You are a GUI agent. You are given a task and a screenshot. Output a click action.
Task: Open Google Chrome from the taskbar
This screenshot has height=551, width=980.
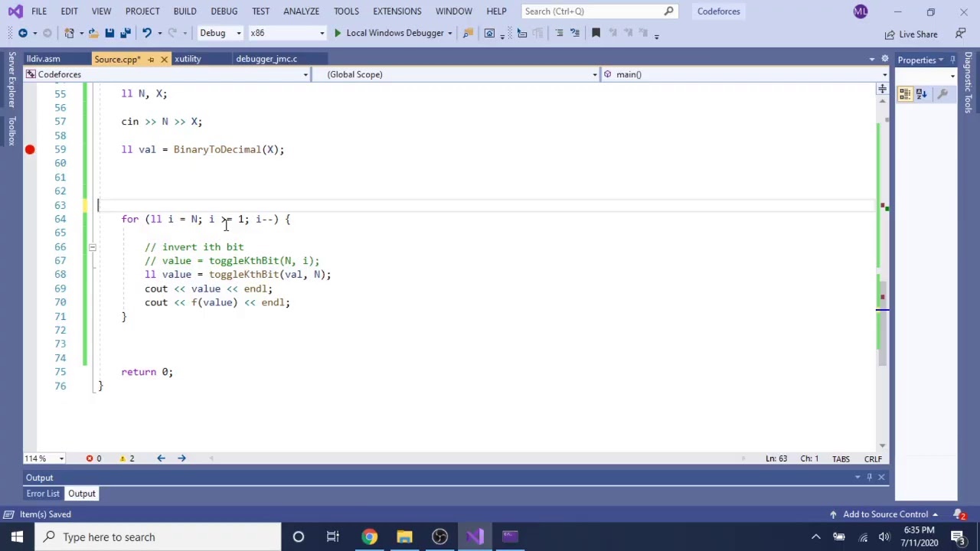pos(370,536)
